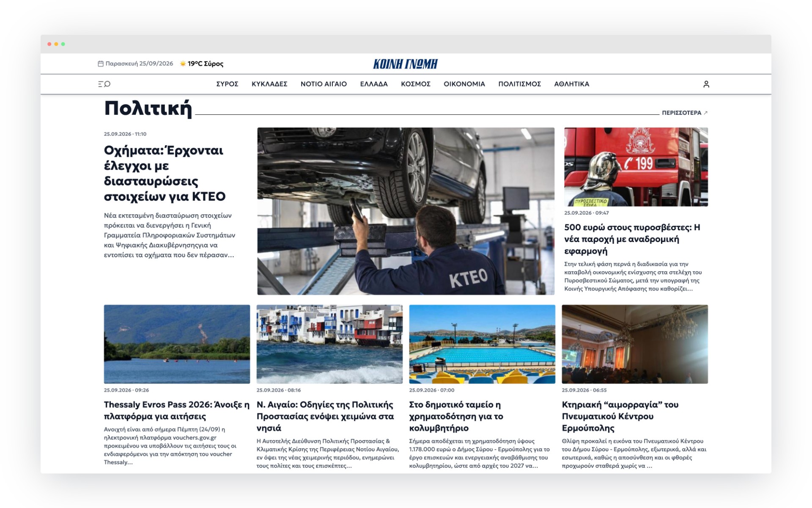Viewport: 812px width, 508px height.
Task: Select ΝΟΤΙΟ ΑΙΓΑΙΟ in the navigation
Action: coord(324,84)
